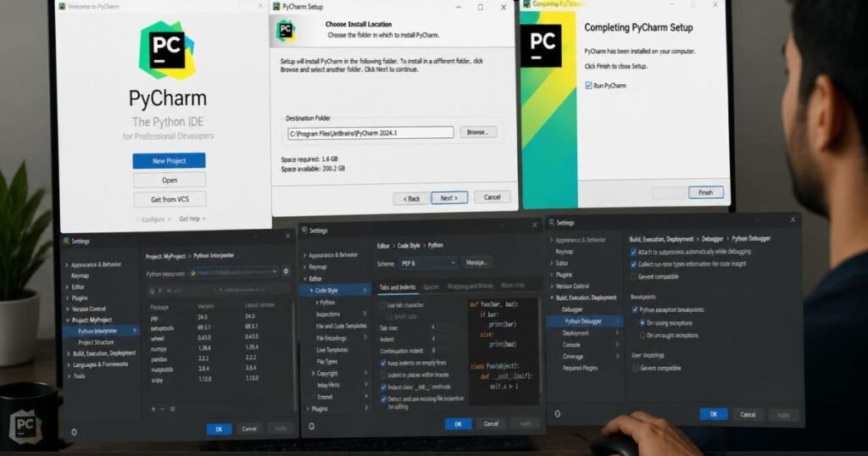Click the Destination Folder path field
Image resolution: width=868 pixels, height=456 pixels.
[370, 133]
